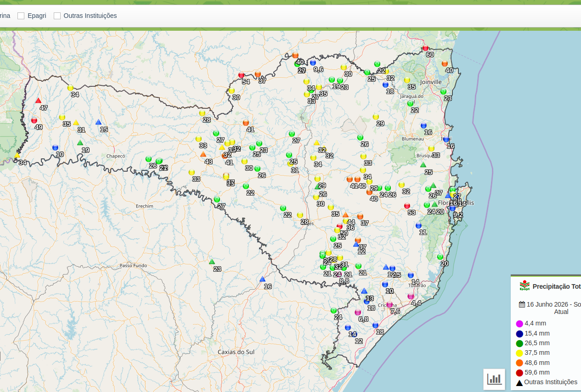Select the blue marker labeled 9,6
The height and width of the screenshot is (392, 581).
point(313,62)
